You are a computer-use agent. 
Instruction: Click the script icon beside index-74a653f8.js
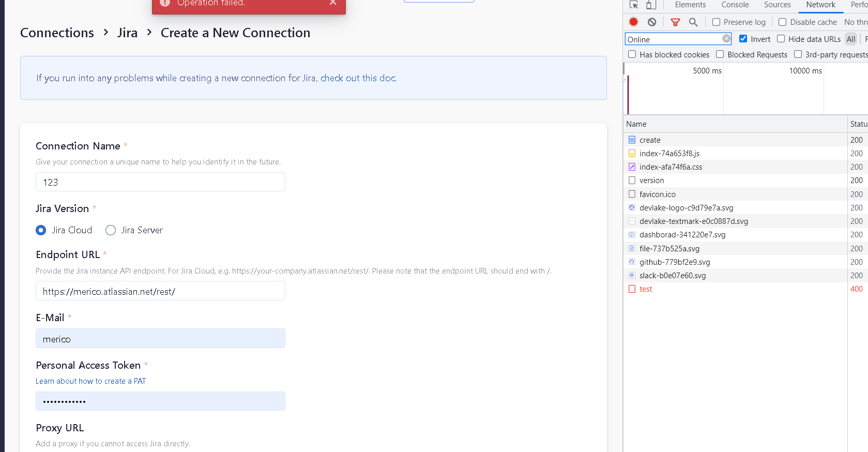[632, 153]
